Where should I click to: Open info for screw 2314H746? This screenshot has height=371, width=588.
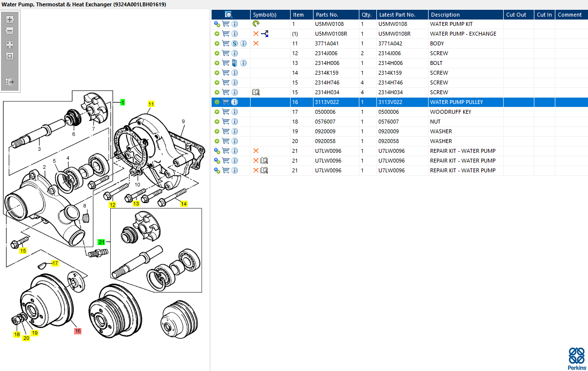point(235,82)
